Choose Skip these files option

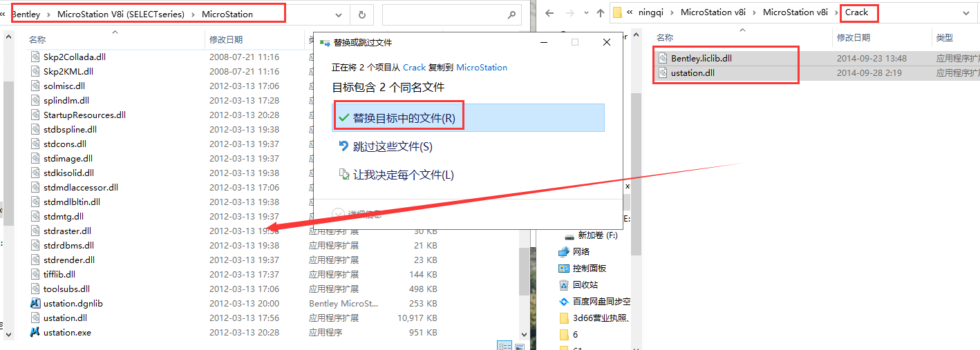393,146
